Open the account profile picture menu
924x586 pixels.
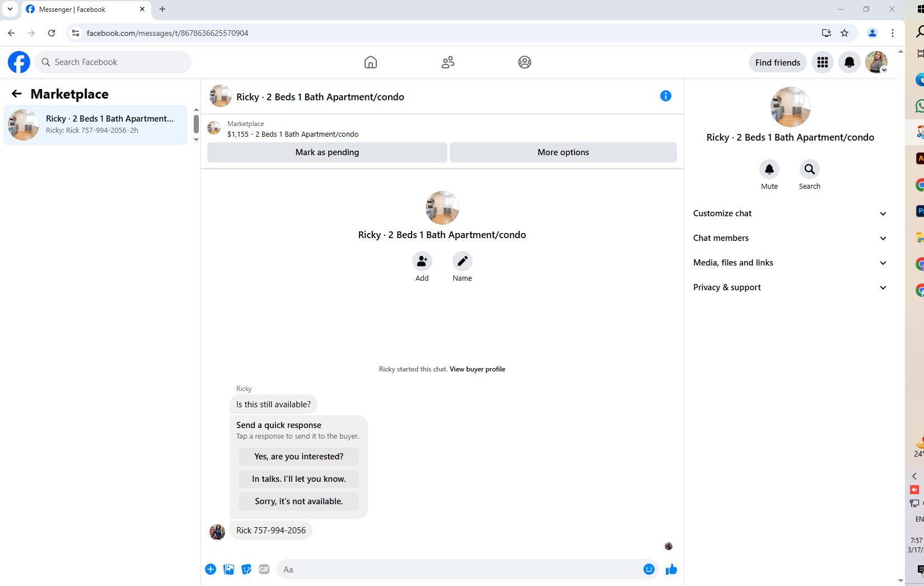[876, 62]
